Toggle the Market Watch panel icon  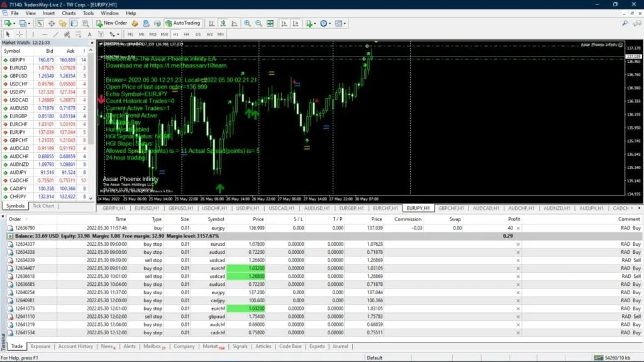click(x=41, y=23)
